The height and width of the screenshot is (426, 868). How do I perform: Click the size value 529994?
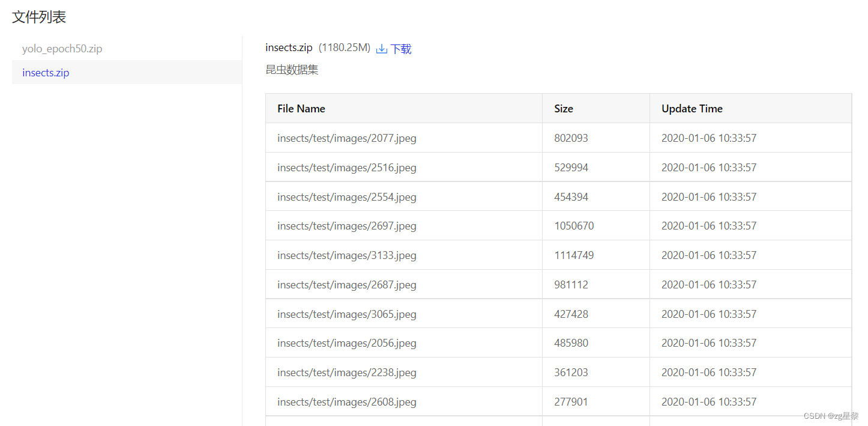click(x=571, y=168)
